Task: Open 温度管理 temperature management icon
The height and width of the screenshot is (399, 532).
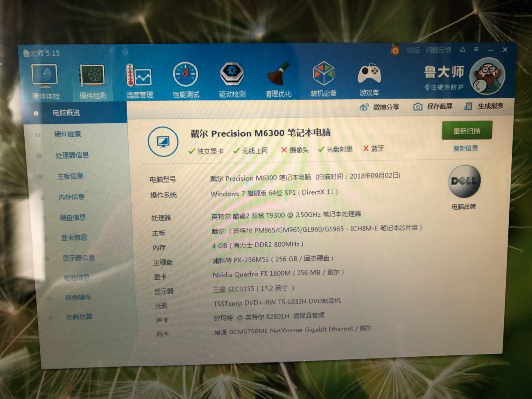Action: pos(139,80)
